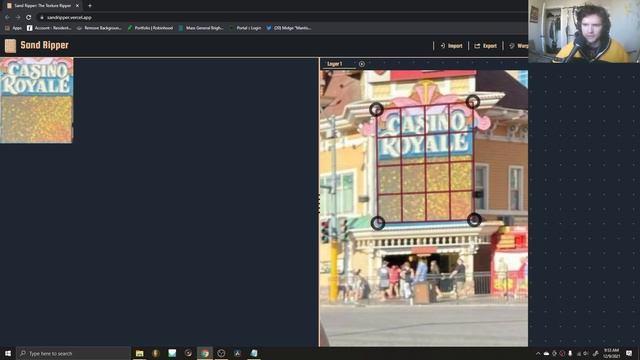Click the Chrome icon on the taskbar

point(204,353)
